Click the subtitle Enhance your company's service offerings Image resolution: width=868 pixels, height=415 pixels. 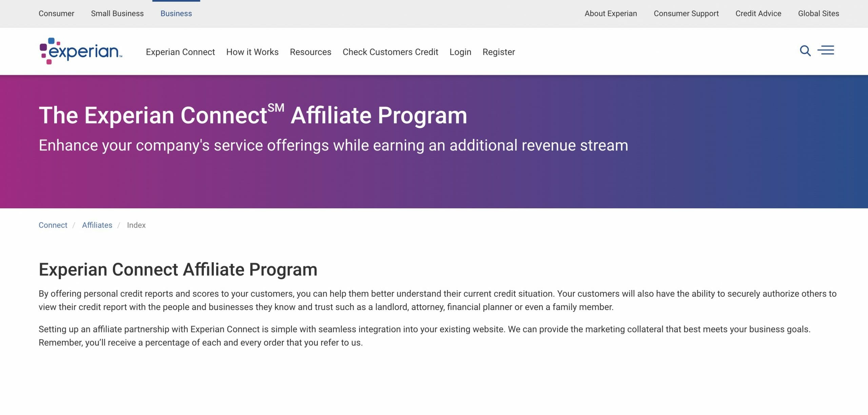pyautogui.click(x=333, y=145)
